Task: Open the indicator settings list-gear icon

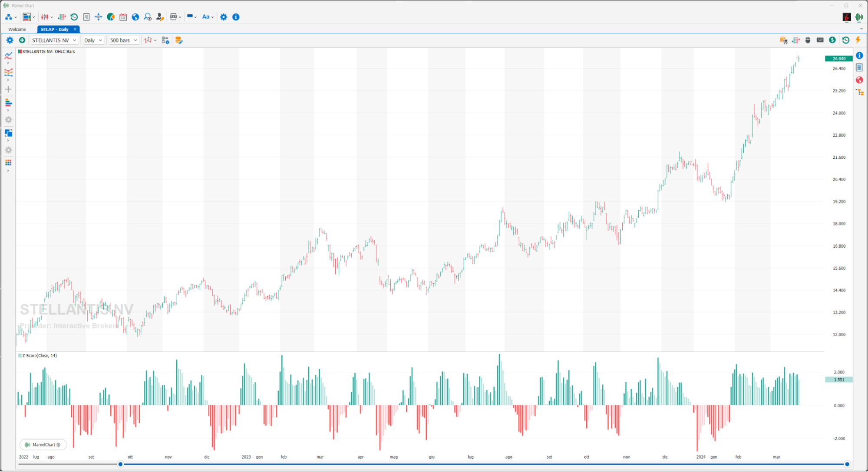Action: click(x=165, y=40)
